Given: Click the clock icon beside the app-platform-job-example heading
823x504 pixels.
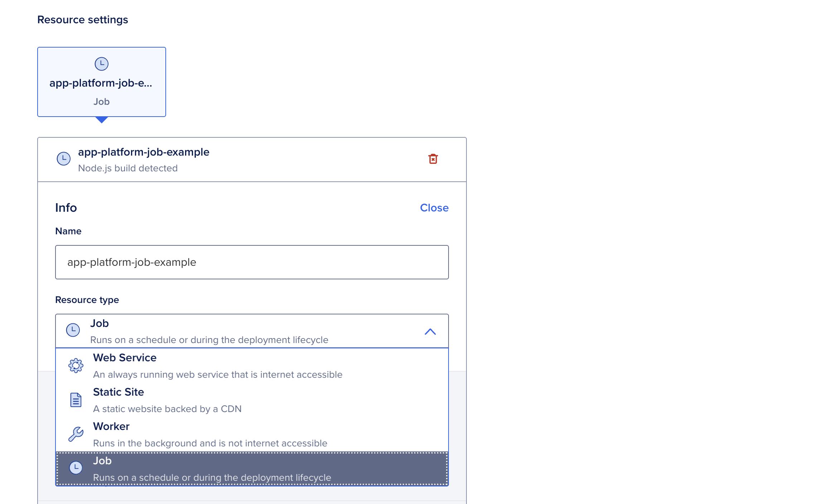Looking at the screenshot, I should click(x=64, y=159).
